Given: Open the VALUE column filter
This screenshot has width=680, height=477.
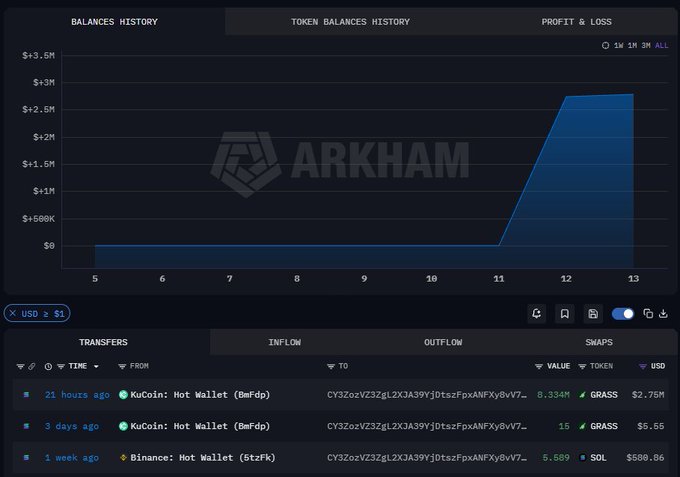Looking at the screenshot, I should [539, 366].
